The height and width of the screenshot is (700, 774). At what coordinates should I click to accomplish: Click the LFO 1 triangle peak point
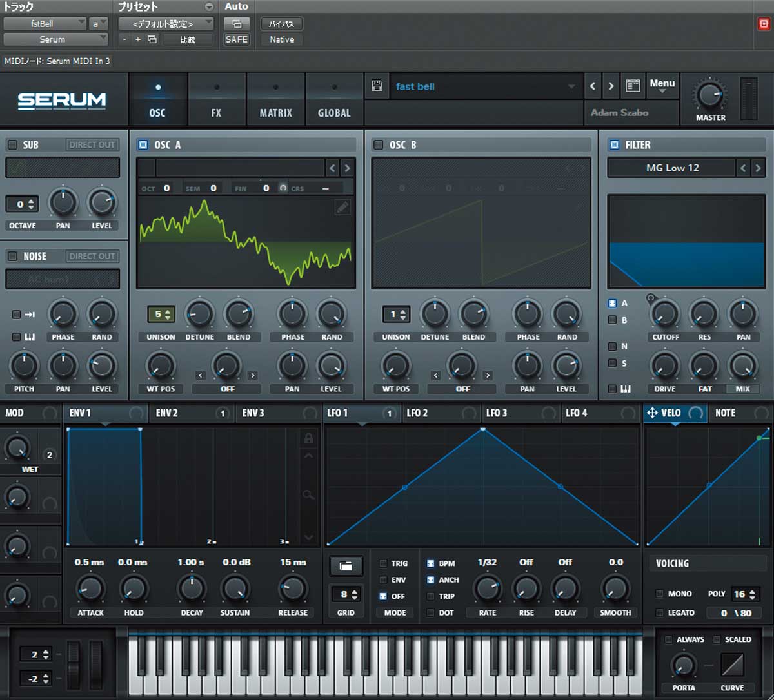point(483,429)
